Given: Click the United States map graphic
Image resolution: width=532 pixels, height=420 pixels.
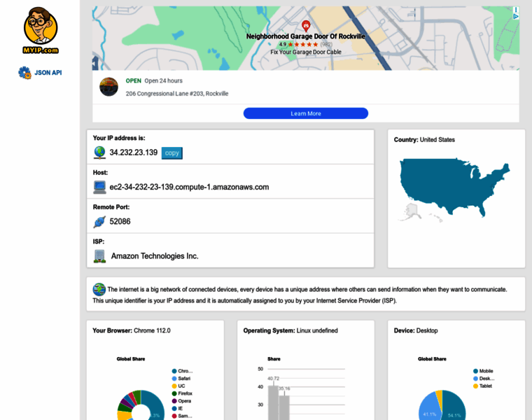Looking at the screenshot, I should point(454,190).
